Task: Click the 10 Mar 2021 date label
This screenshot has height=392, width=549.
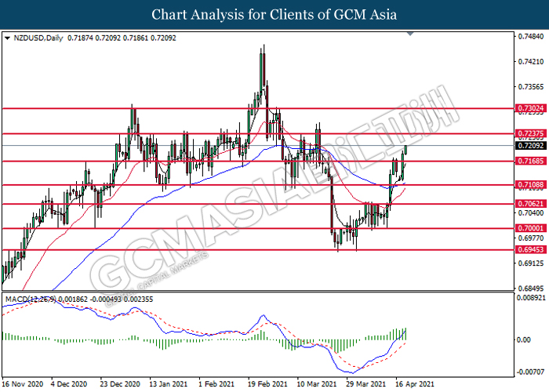Action: [317, 384]
